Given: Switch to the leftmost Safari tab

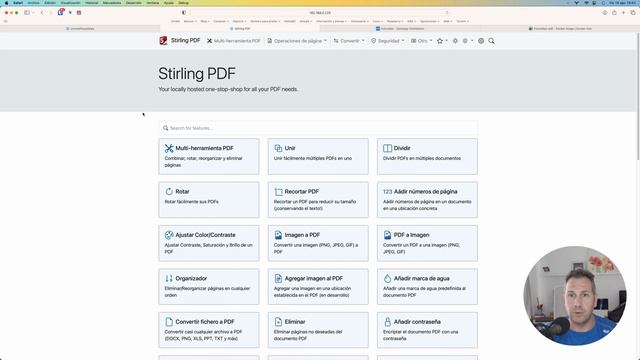Looking at the screenshot, I should [81, 29].
